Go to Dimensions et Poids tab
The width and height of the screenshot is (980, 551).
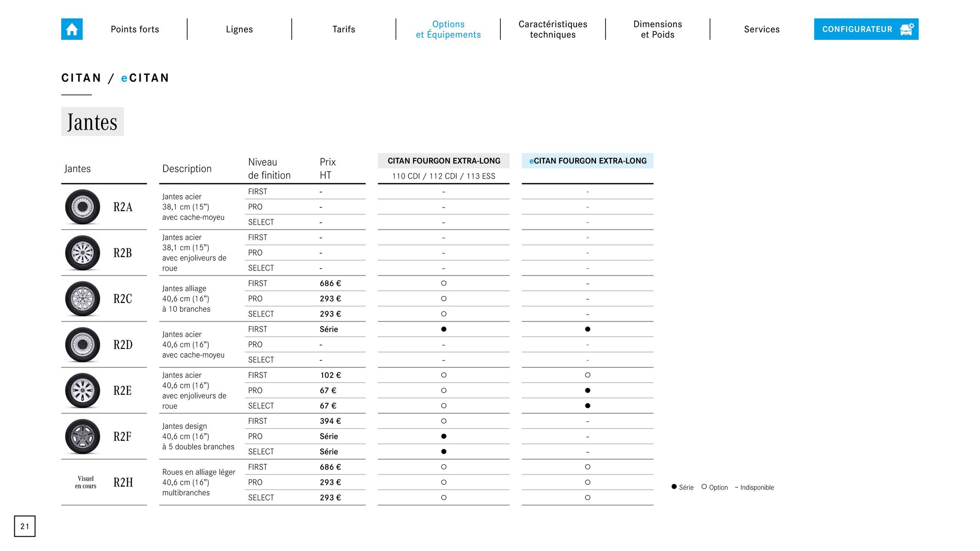pos(657,29)
